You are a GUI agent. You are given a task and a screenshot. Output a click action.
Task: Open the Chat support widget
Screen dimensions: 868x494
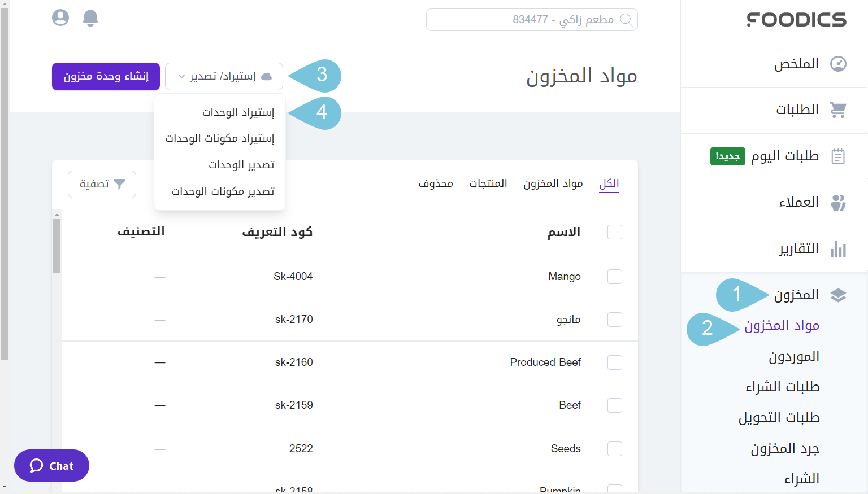click(x=51, y=465)
